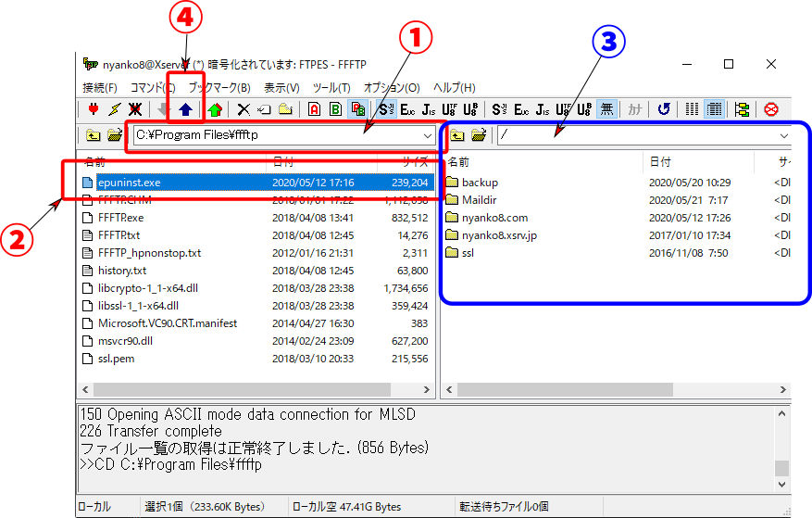Image resolution: width=812 pixels, height=518 pixels.
Task: Click remote pane horizontal scrollbar thumb
Action: [x=565, y=389]
